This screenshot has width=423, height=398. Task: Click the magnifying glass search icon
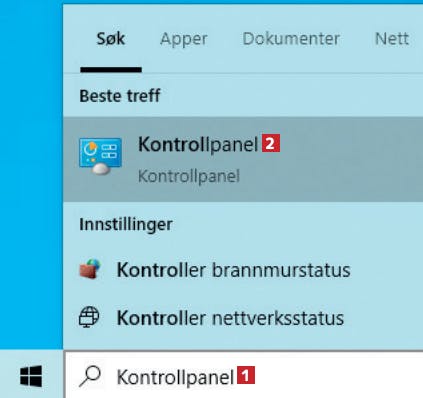pos(90,377)
